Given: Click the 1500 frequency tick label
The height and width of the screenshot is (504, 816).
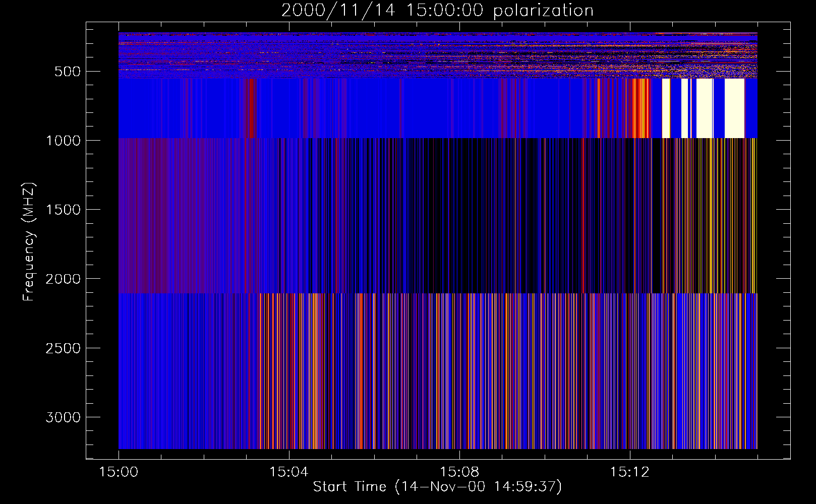Looking at the screenshot, I should pyautogui.click(x=63, y=210).
